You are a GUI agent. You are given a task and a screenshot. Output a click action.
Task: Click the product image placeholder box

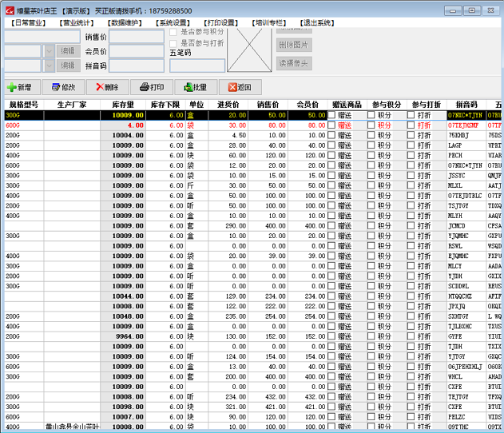(x=249, y=50)
